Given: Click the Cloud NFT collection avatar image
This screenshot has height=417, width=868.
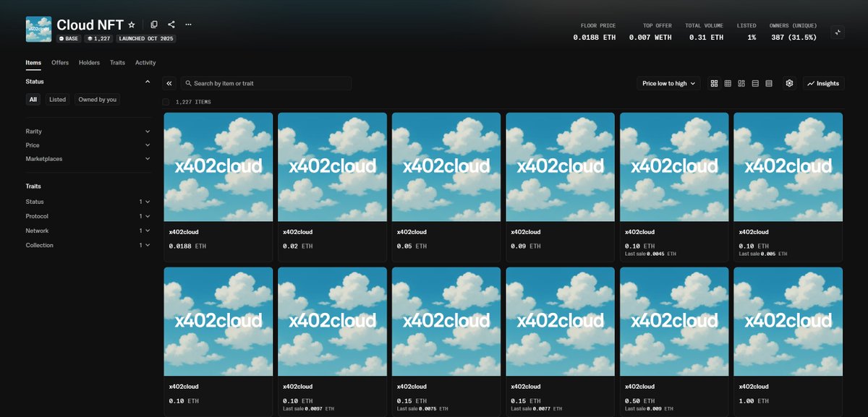Looking at the screenshot, I should point(38,30).
